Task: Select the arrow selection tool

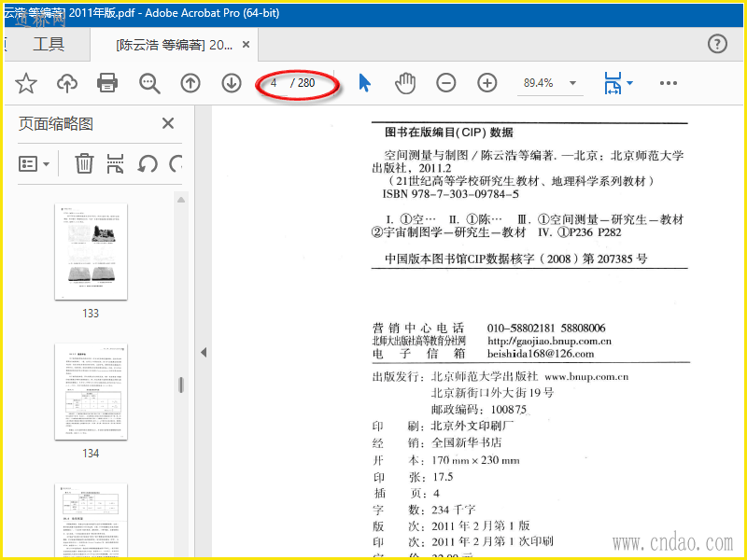Action: pyautogui.click(x=364, y=83)
